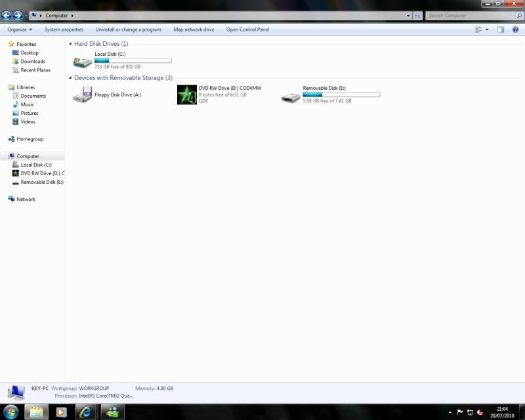Select the Floppy Disk Drive (A:) icon
Screen dimensions: 525x420
(83, 96)
